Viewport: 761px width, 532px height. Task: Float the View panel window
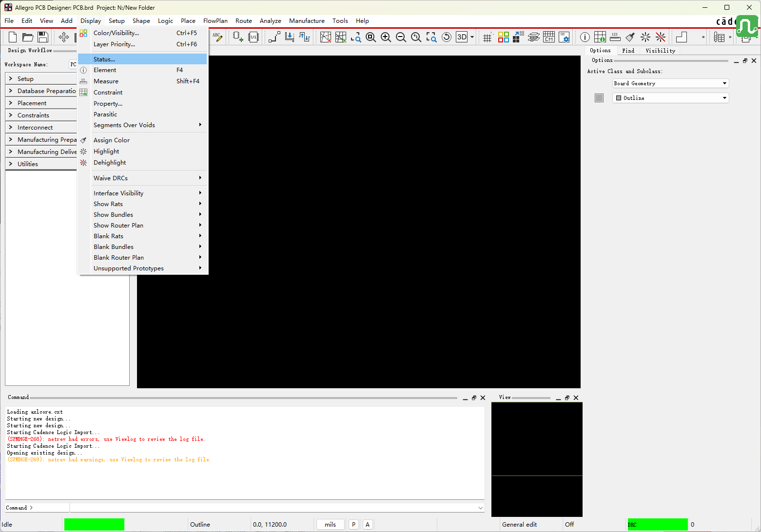tap(567, 398)
